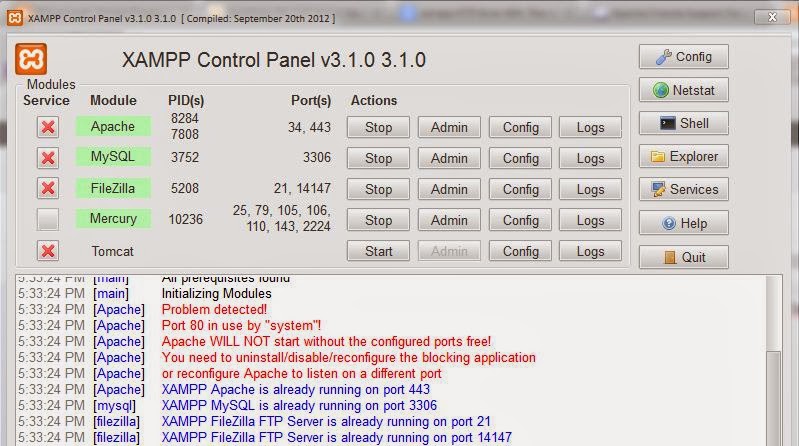Viewport: 799px width, 446px height.
Task: Start the Tomcat module
Action: coord(378,251)
